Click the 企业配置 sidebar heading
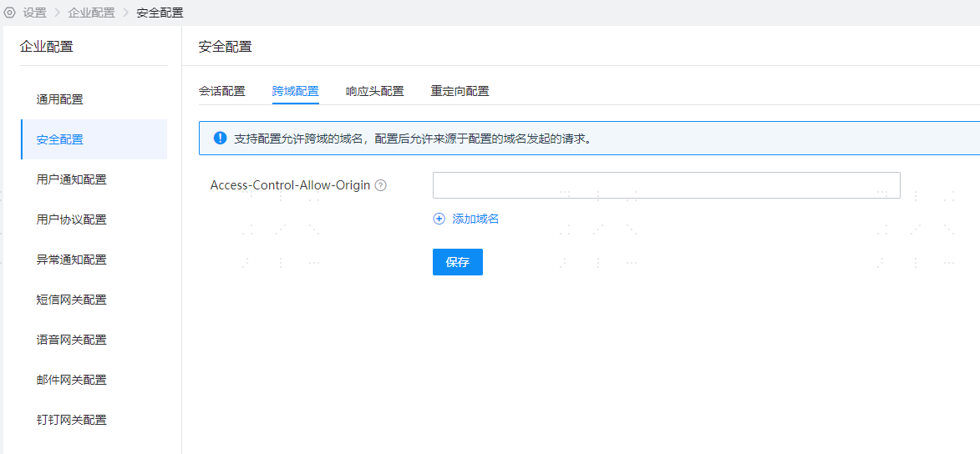The image size is (980, 454). click(x=47, y=46)
